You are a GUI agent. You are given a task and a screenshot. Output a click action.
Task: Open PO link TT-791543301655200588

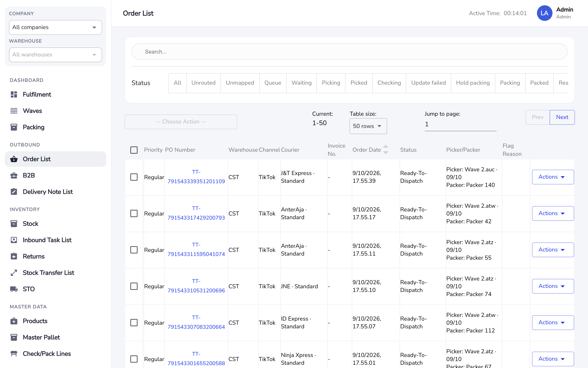click(x=196, y=359)
